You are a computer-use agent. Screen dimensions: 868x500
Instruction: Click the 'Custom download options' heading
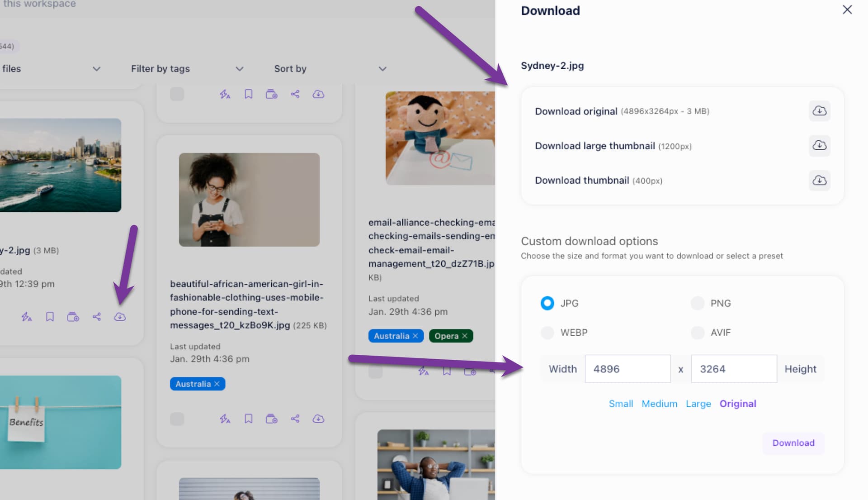[x=589, y=241]
